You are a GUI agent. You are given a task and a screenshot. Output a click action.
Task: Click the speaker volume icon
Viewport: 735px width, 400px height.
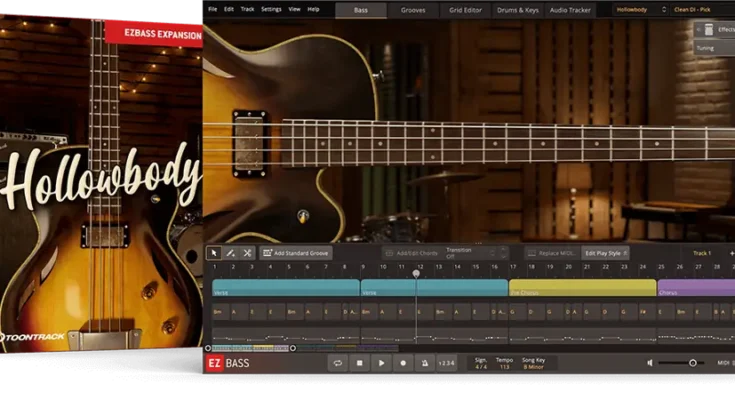(x=651, y=363)
